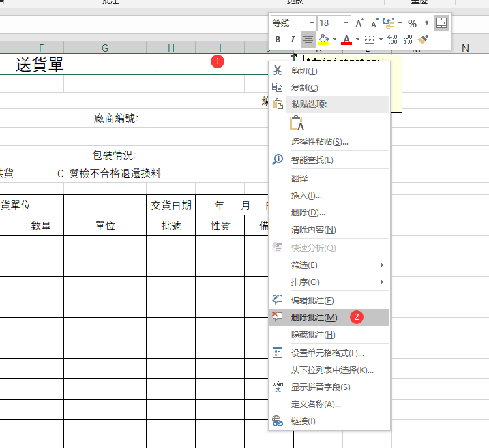Choose 从下拉列表中选择(K)...
Viewport: 489px width, 448px height.
[x=329, y=370]
